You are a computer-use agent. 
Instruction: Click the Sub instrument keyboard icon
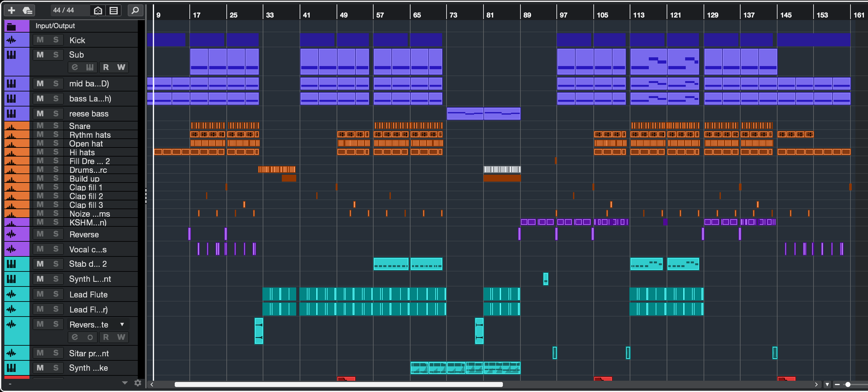point(12,55)
